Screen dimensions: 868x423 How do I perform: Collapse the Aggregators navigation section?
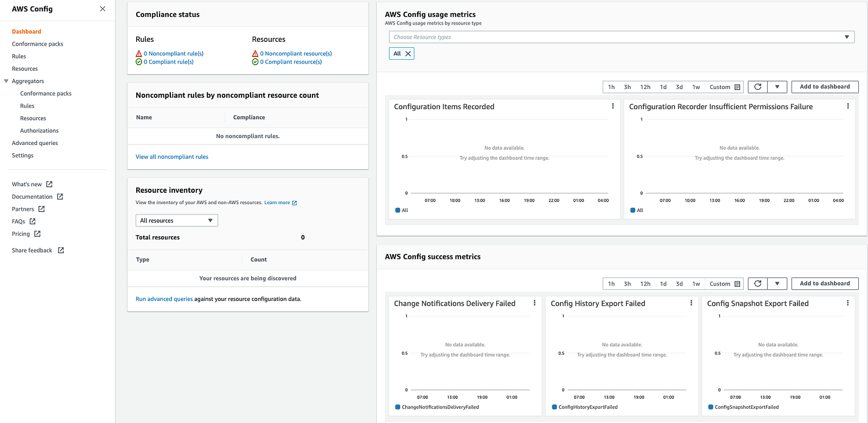click(7, 81)
